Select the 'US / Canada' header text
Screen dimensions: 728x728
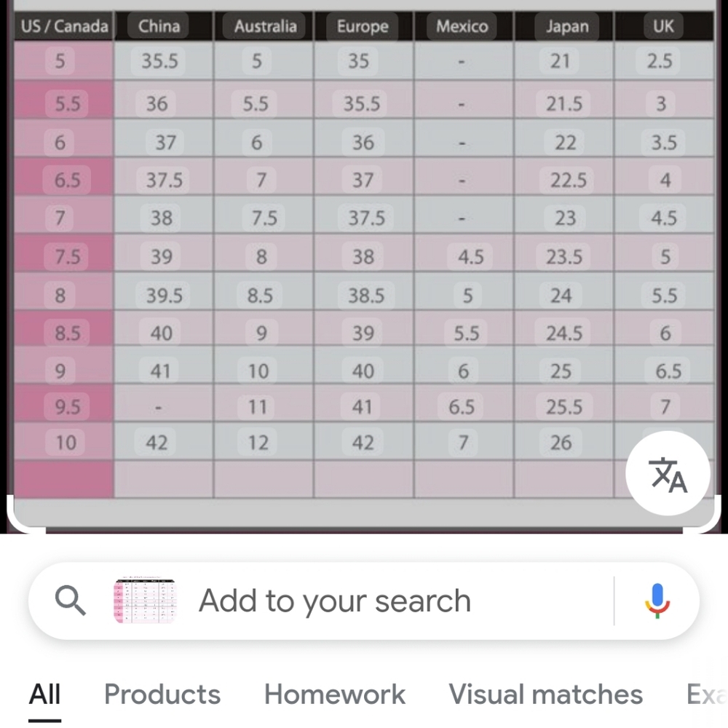click(64, 28)
